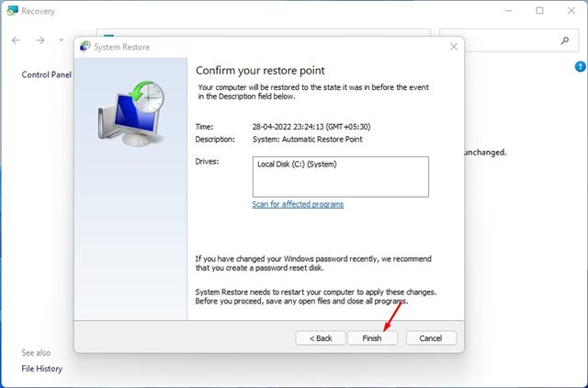Open File History link

[x=42, y=369]
